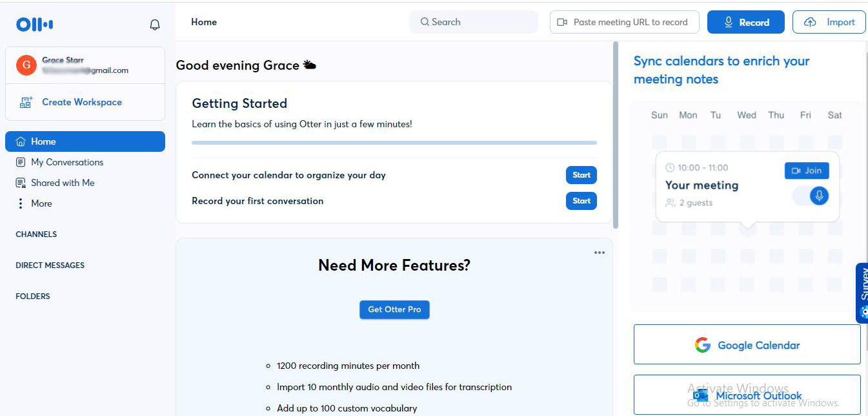Click the three-dot More icon in sidebar

(21, 203)
